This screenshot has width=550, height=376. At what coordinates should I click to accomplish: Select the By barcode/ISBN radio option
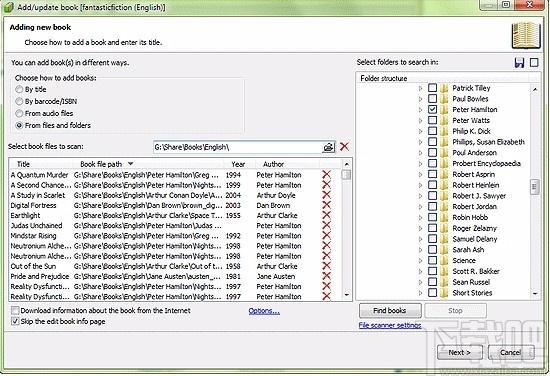click(19, 101)
